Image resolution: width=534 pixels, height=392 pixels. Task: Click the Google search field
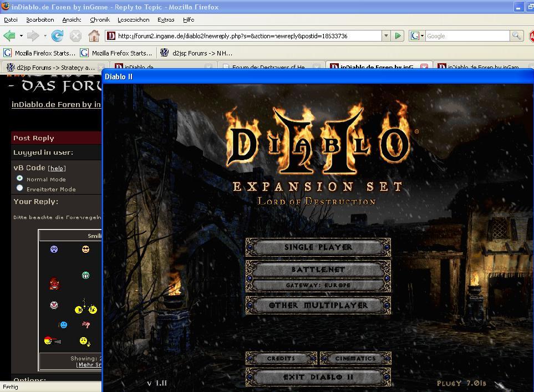[467, 35]
